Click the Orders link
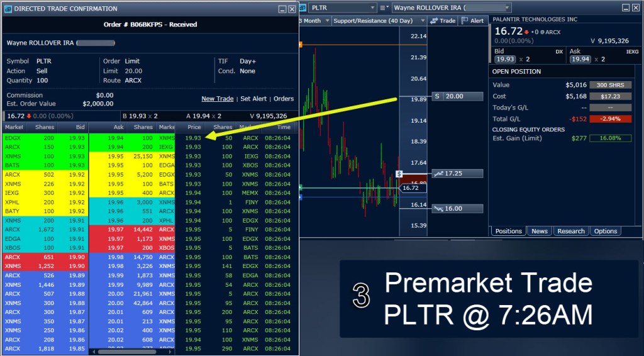 pyautogui.click(x=283, y=99)
